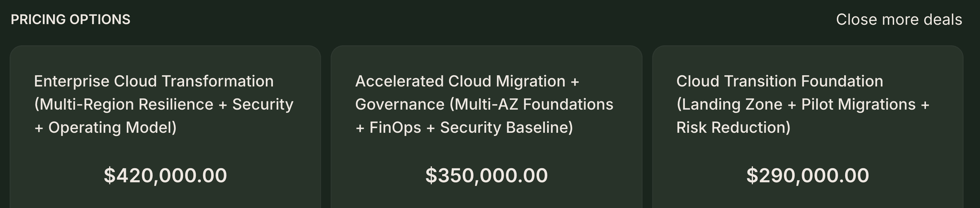This screenshot has height=208, width=980.
Task: Click the PRICING OPTIONS heading
Action: pyautogui.click(x=70, y=18)
